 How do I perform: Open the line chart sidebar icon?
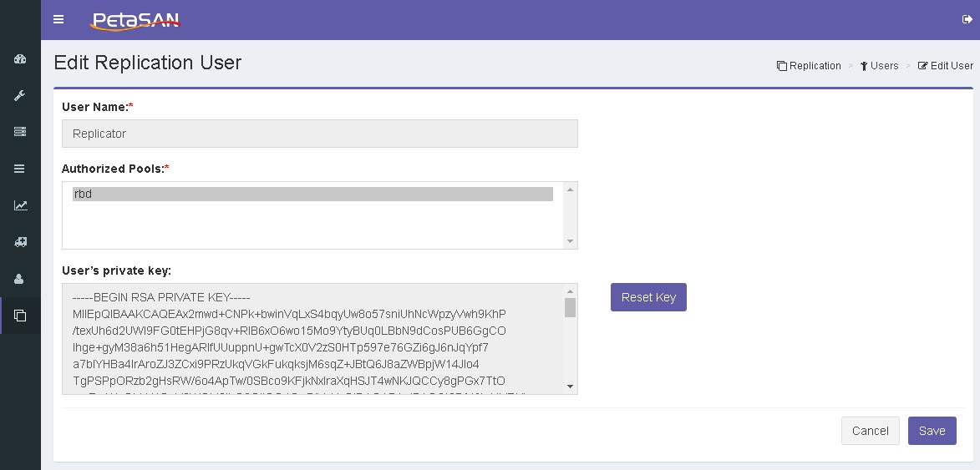20,205
